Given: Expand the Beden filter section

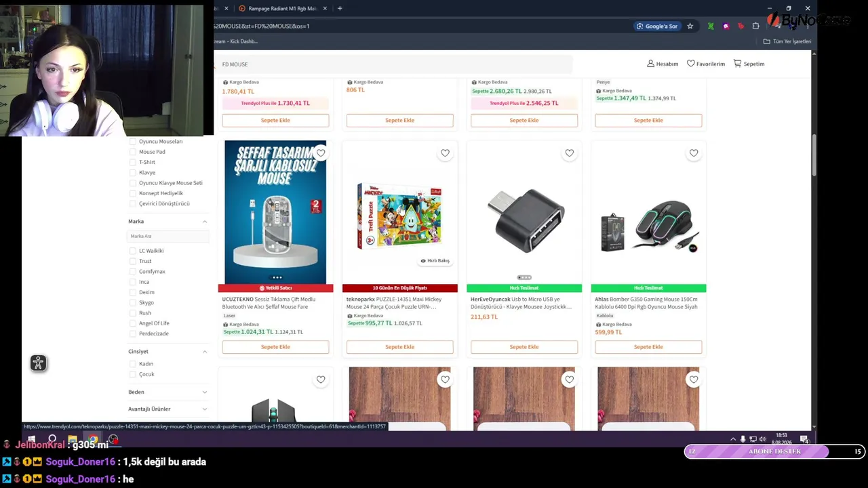Looking at the screenshot, I should tap(205, 392).
